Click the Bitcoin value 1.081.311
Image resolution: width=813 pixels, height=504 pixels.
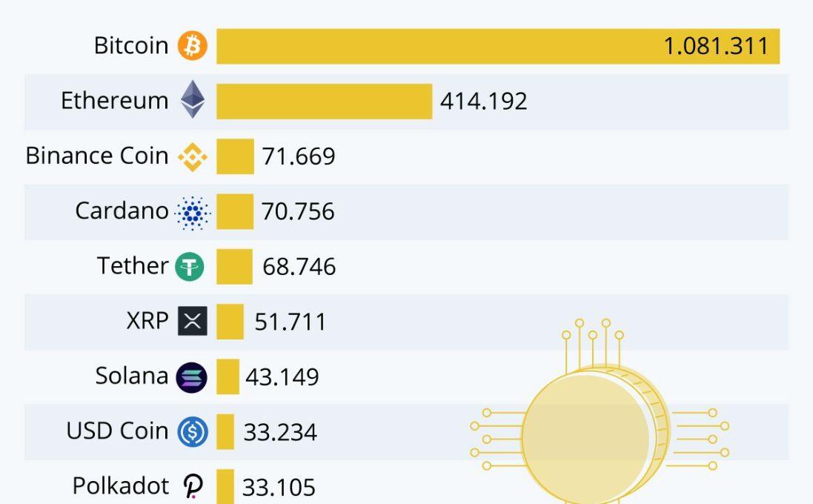coord(716,46)
